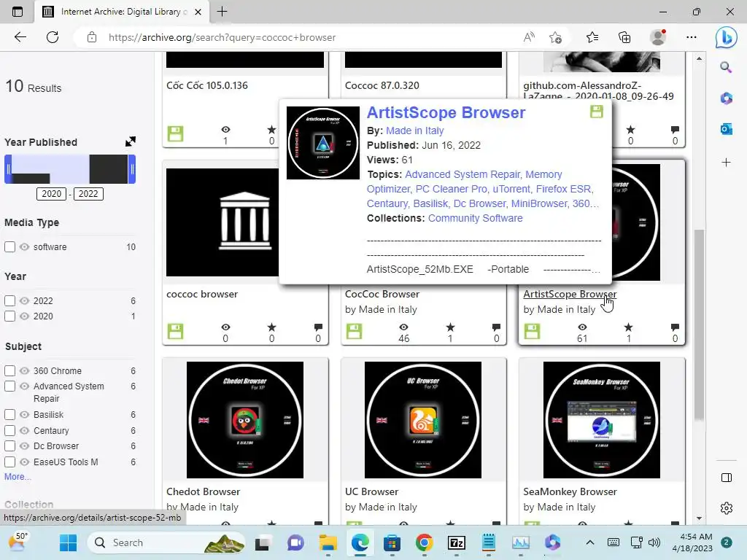Open Windows Start menu
Screen dimensions: 747x560
tap(68, 542)
